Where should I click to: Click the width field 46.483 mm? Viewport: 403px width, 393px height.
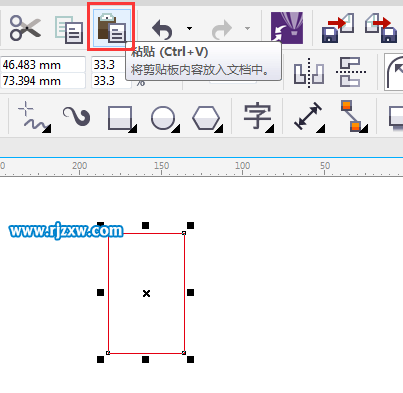click(x=43, y=64)
